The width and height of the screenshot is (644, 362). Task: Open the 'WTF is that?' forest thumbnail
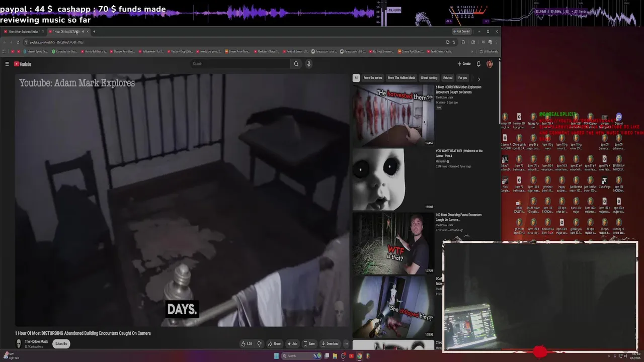[393, 243]
